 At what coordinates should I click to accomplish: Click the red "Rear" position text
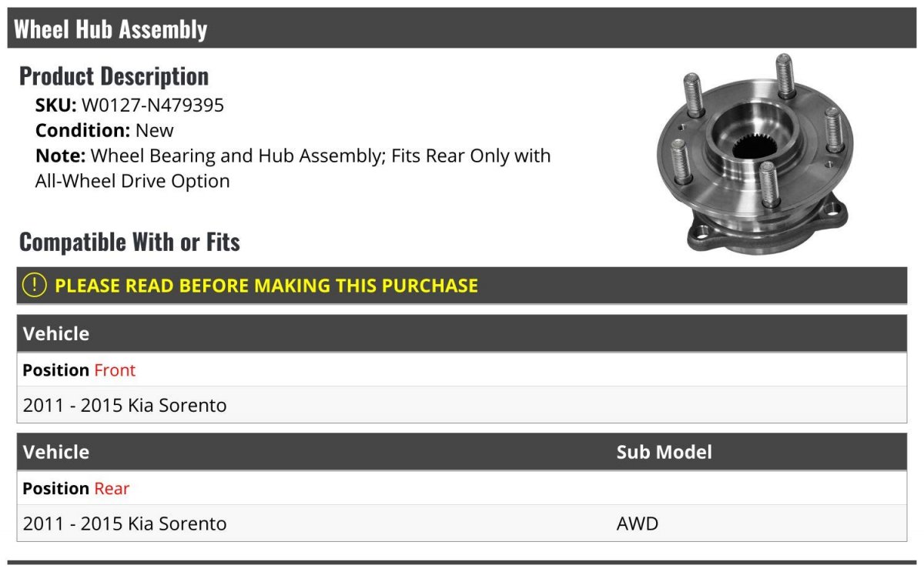pos(112,489)
